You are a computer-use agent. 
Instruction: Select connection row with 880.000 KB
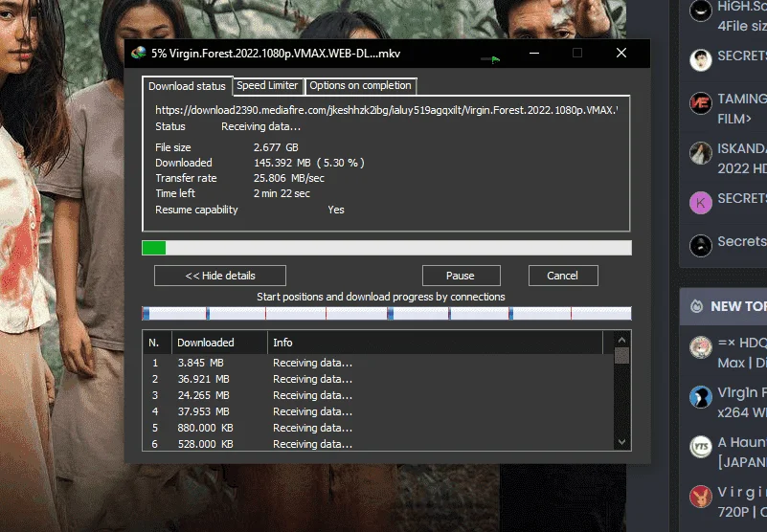[x=378, y=428]
